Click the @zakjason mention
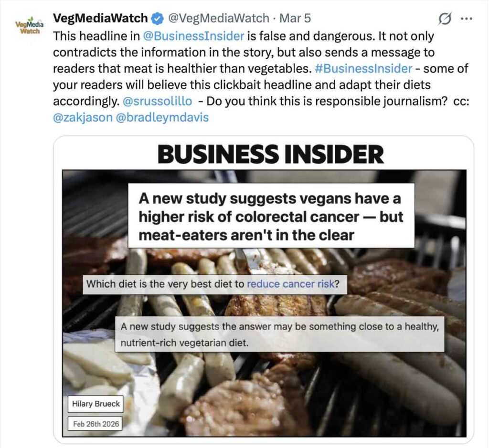 (83, 117)
